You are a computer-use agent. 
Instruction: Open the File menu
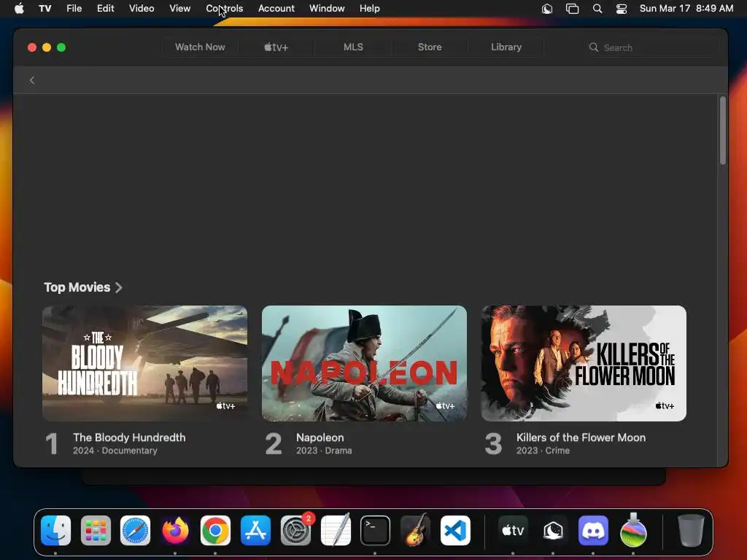pos(74,9)
